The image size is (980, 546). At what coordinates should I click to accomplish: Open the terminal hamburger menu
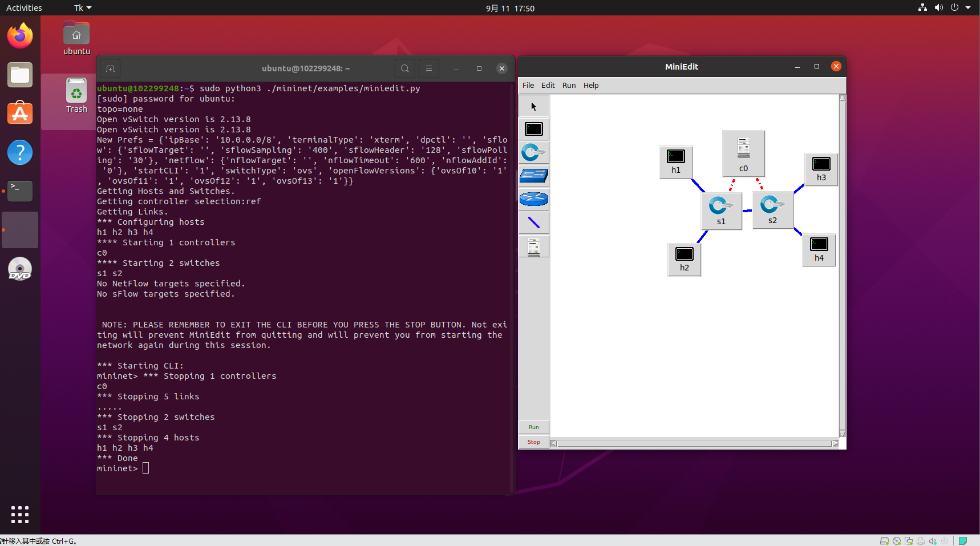(429, 68)
